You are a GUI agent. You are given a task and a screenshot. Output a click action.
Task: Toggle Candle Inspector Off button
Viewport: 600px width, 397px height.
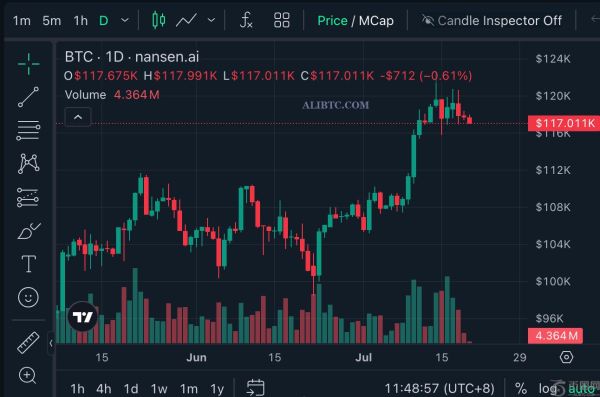(x=492, y=20)
